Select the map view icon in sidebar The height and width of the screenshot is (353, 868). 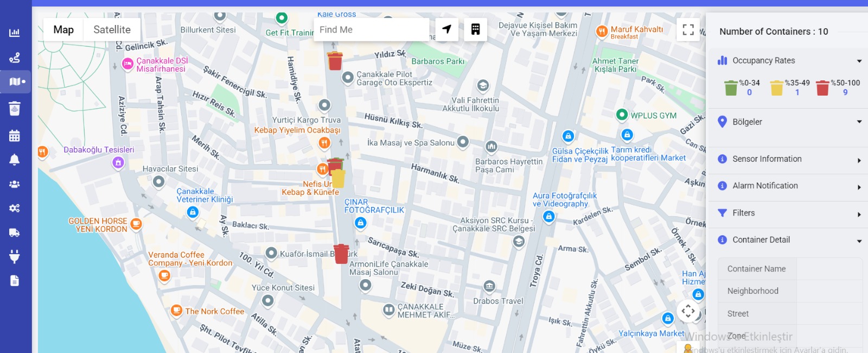[x=16, y=81]
